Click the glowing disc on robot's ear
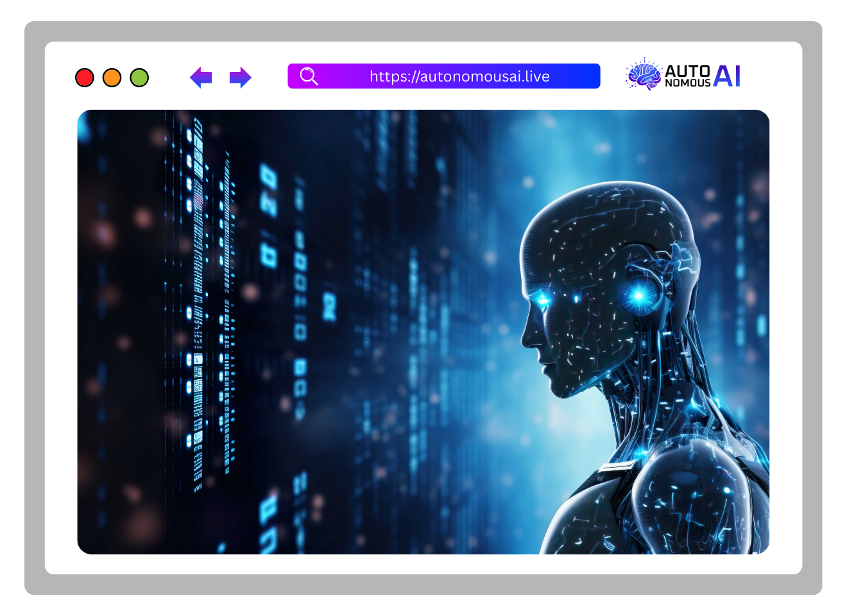Screen dimensions: 847x616 (638, 295)
